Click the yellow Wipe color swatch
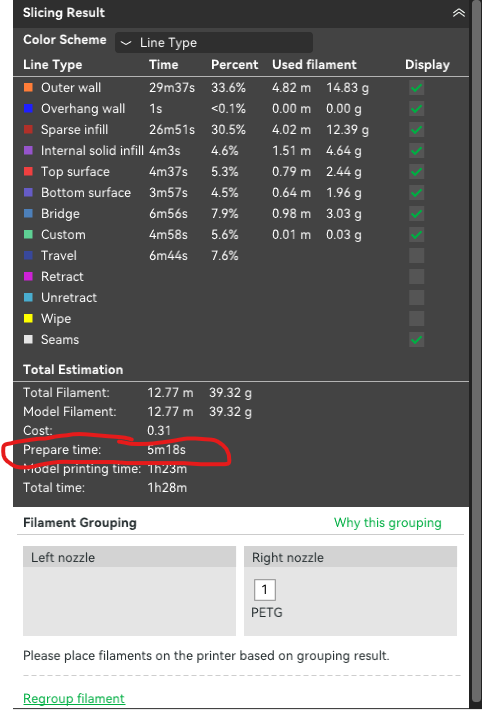This screenshot has width=482, height=710. coord(29,318)
